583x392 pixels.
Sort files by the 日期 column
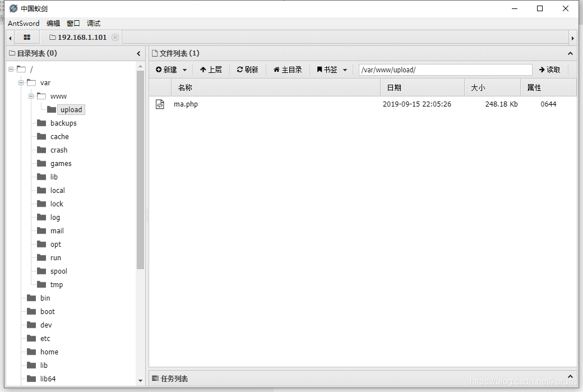394,87
